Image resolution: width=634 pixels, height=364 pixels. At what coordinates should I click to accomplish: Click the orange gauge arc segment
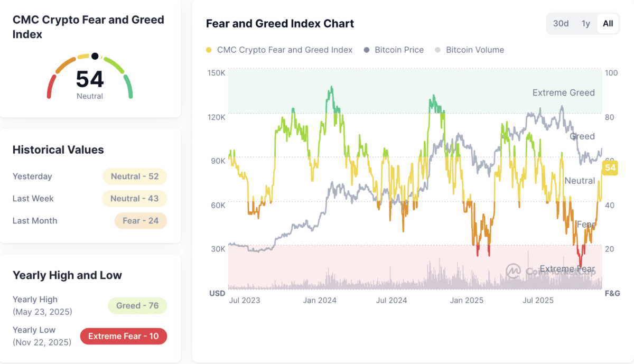click(66, 65)
